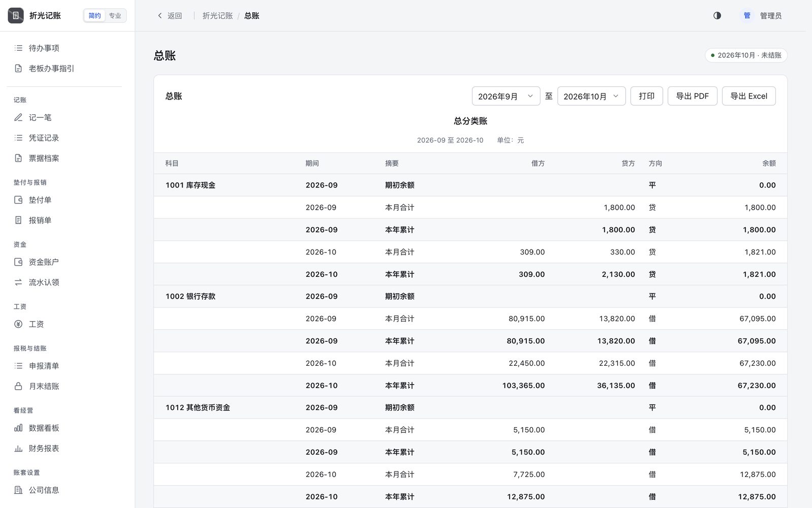Click 折光记账 breadcrumb link
Viewport: 812px width, 508px height.
tap(217, 16)
